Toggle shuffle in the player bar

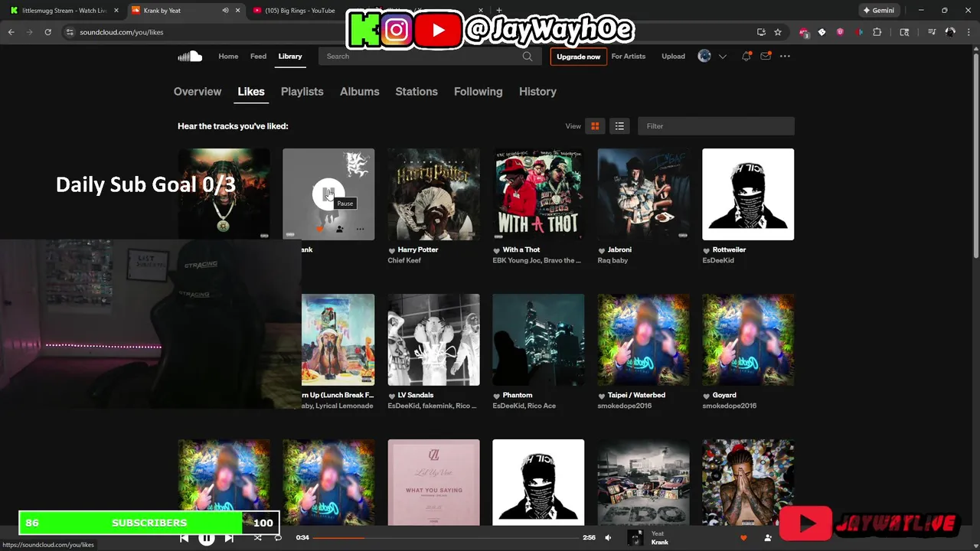[x=257, y=538]
